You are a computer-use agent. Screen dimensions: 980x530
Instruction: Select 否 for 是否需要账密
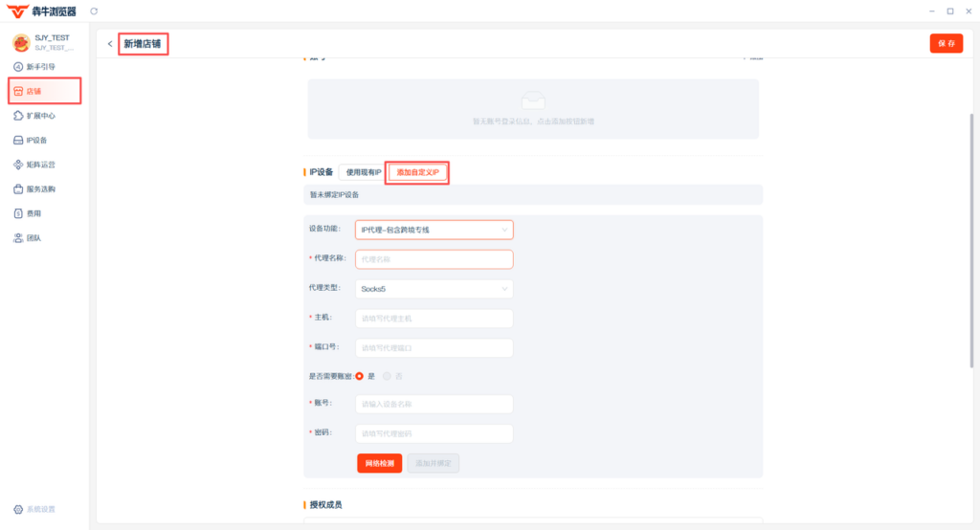pos(388,376)
